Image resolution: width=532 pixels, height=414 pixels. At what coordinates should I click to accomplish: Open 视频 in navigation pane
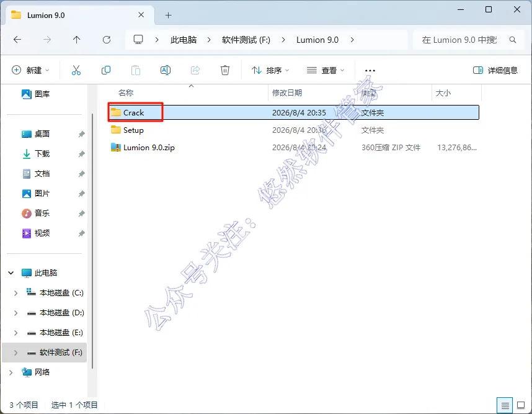42,233
